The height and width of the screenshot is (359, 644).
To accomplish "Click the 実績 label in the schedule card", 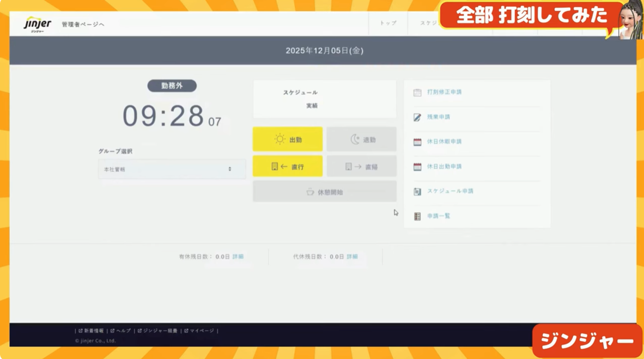I will point(312,106).
